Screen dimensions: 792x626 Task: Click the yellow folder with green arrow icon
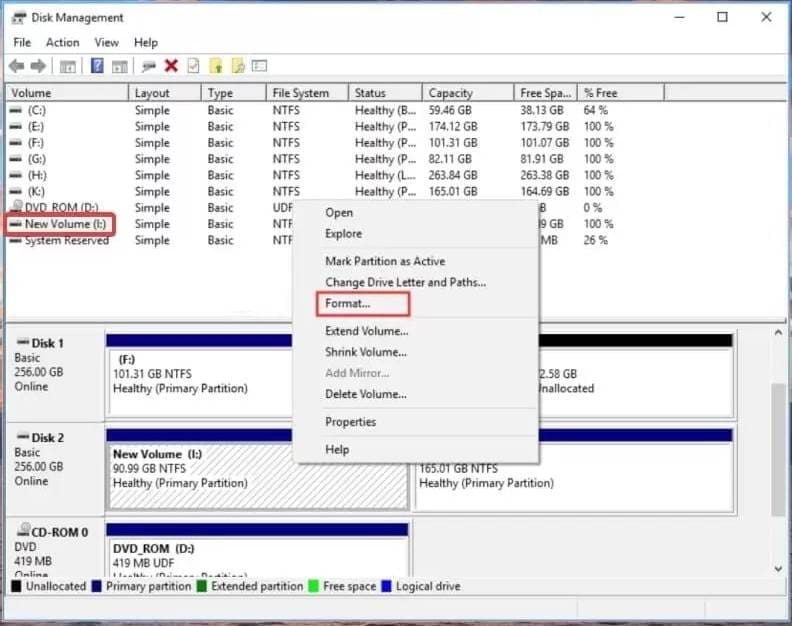tap(216, 66)
